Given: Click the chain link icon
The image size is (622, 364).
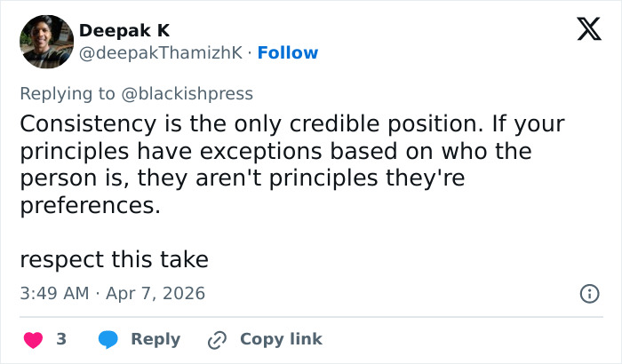Looking at the screenshot, I should (x=217, y=339).
